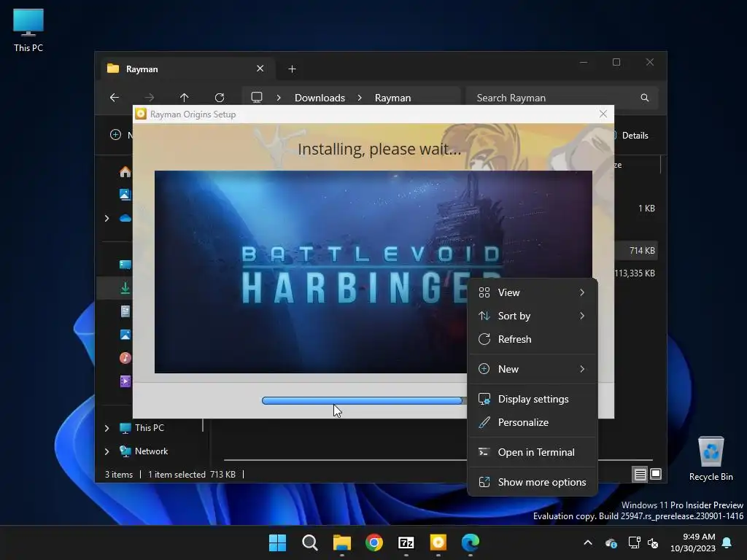Choose Open in Terminal

pos(532,452)
